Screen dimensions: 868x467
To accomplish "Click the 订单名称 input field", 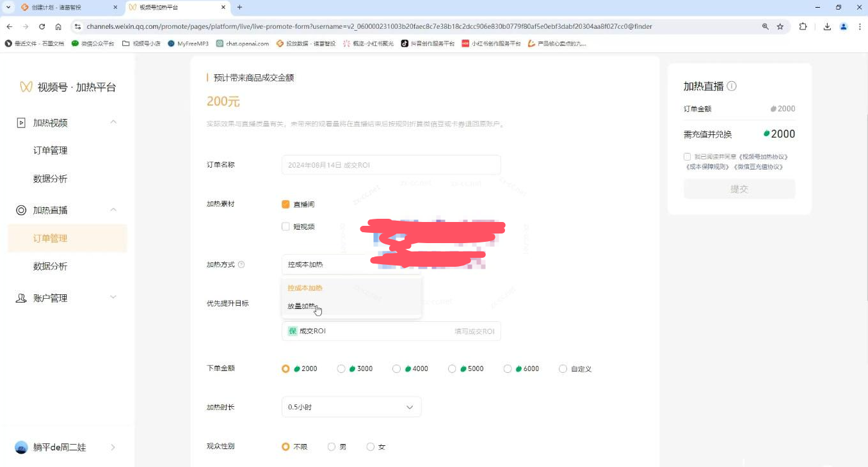I will 391,164.
